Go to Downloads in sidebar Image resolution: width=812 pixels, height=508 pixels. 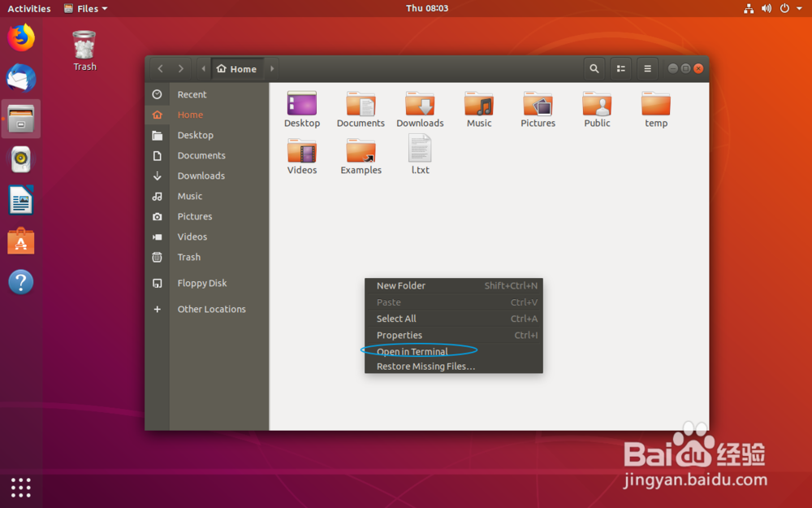pyautogui.click(x=206, y=176)
